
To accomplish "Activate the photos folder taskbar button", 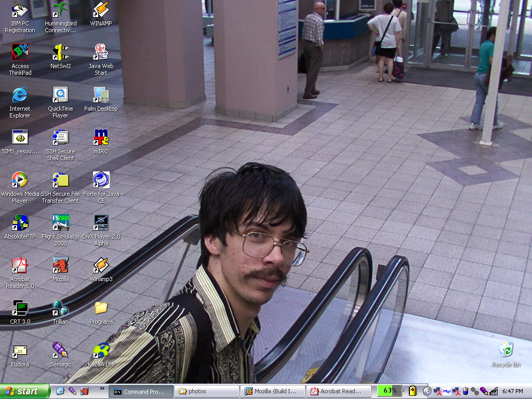I will pyautogui.click(x=206, y=391).
